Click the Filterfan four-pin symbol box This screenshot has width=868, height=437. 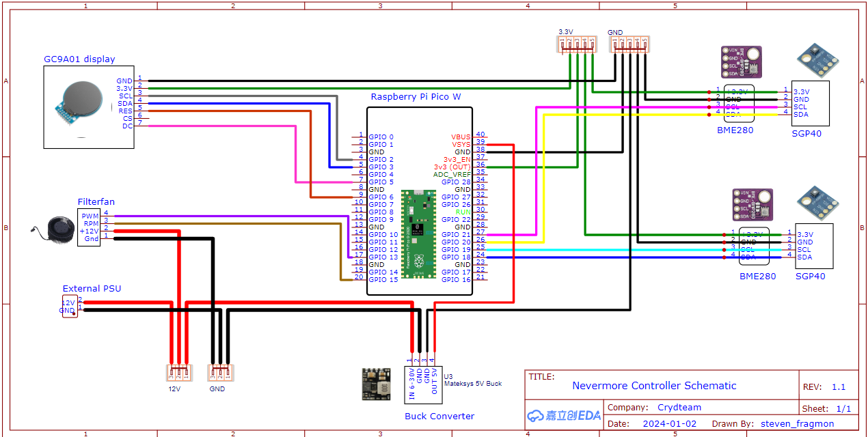pyautogui.click(x=89, y=227)
